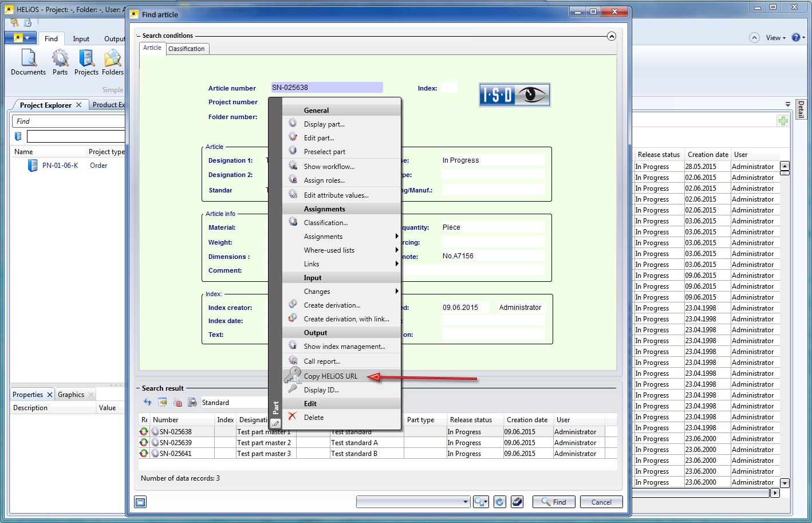Click the red X Delete icon
Image resolution: width=812 pixels, height=523 pixels.
[293, 416]
